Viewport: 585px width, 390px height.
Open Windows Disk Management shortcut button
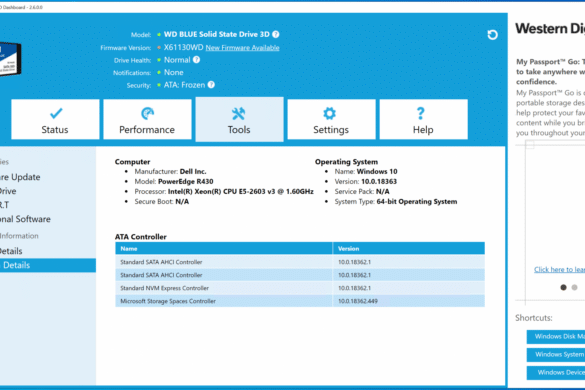pos(556,337)
